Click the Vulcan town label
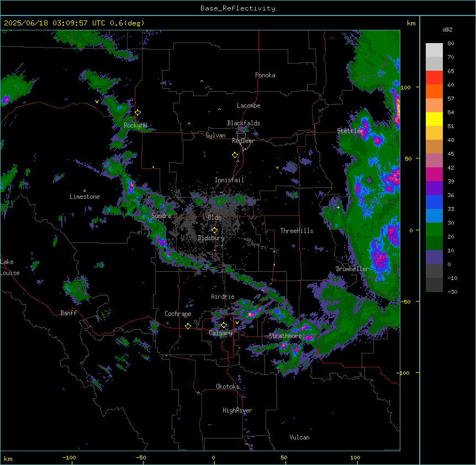 [299, 437]
